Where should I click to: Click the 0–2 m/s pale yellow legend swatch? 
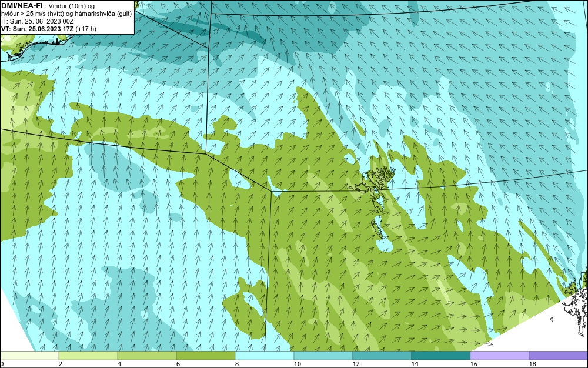[x=29, y=355]
